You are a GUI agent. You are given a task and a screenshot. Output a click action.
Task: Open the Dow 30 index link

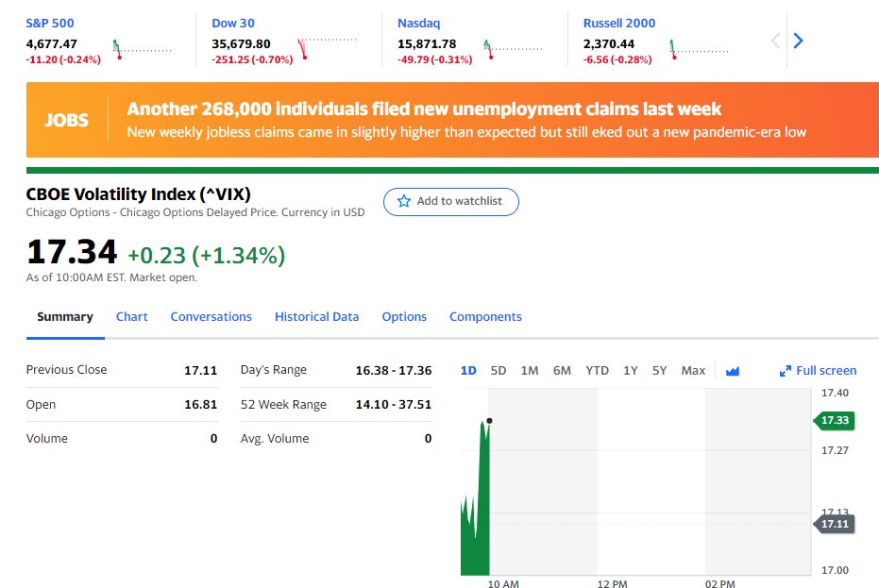(x=232, y=24)
